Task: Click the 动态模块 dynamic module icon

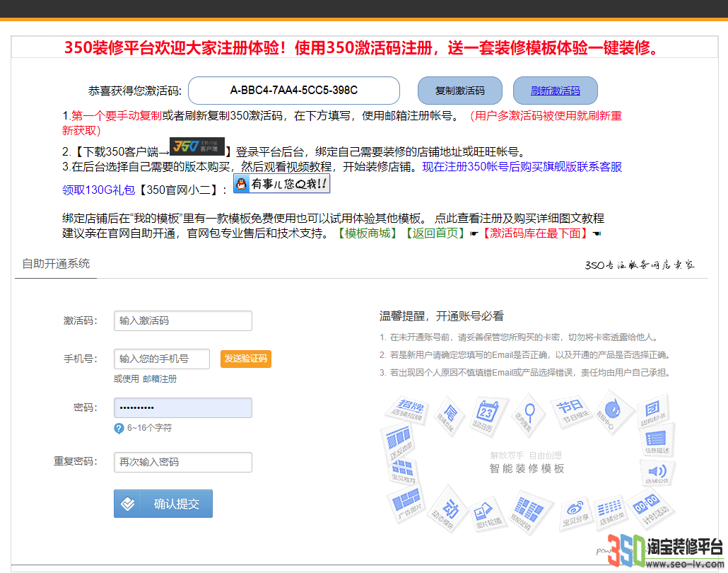Action: pyautogui.click(x=446, y=510)
